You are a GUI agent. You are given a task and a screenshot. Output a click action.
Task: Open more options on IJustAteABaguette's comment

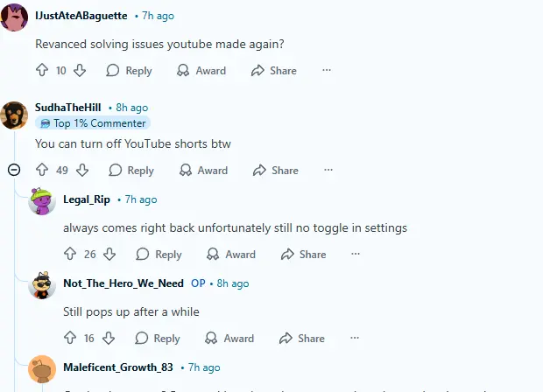click(x=327, y=71)
